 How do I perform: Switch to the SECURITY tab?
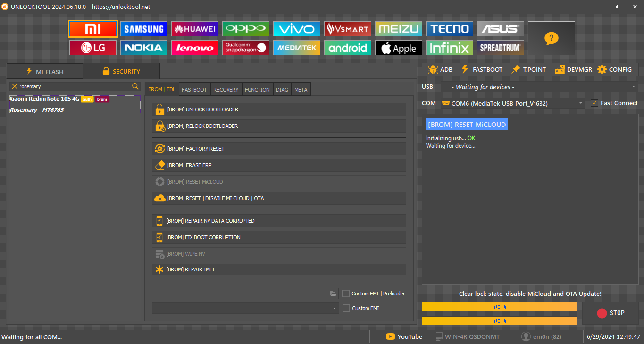(x=121, y=71)
